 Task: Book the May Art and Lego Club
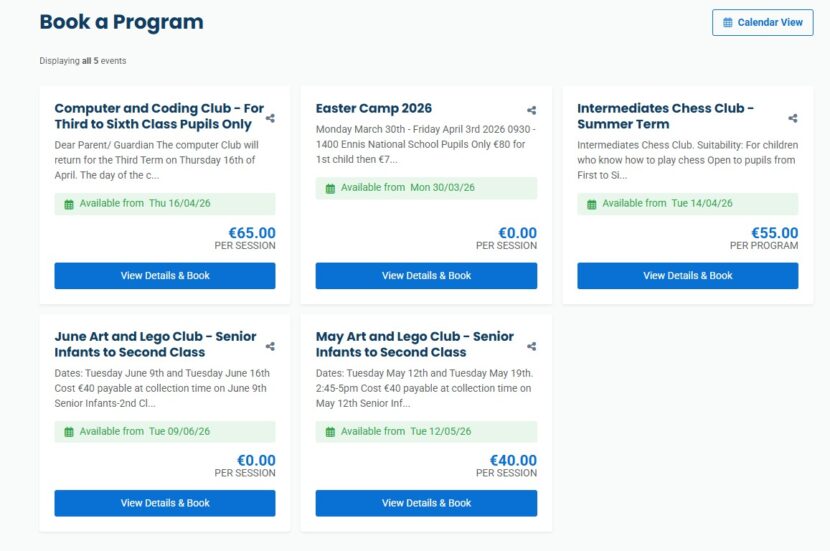[426, 503]
